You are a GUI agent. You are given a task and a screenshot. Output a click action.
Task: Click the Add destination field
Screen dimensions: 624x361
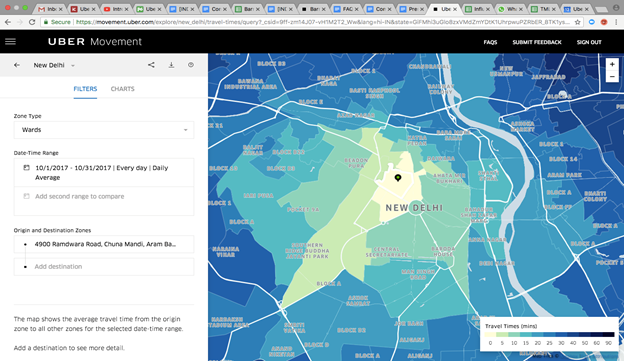[104, 267]
